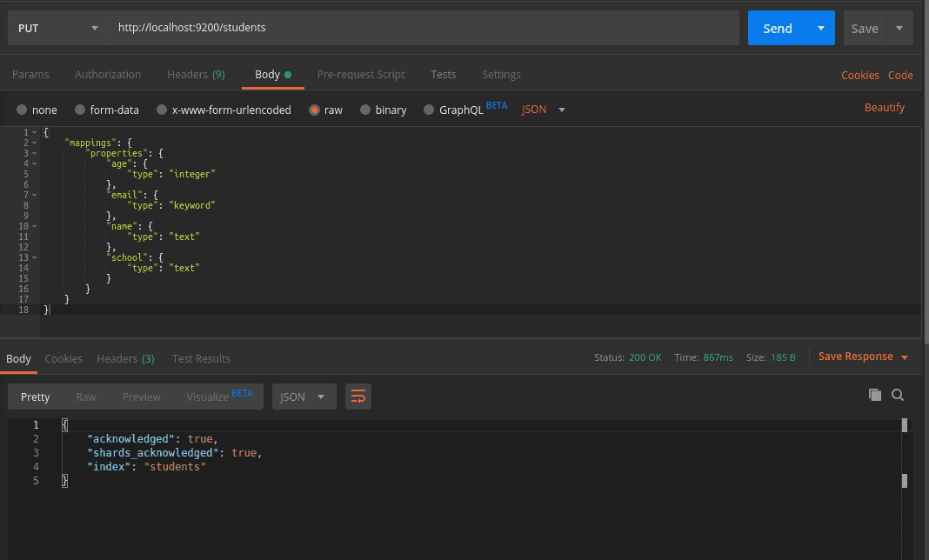Open the PUT HTTP method dropdown
The width and height of the screenshot is (929, 560).
pos(58,28)
